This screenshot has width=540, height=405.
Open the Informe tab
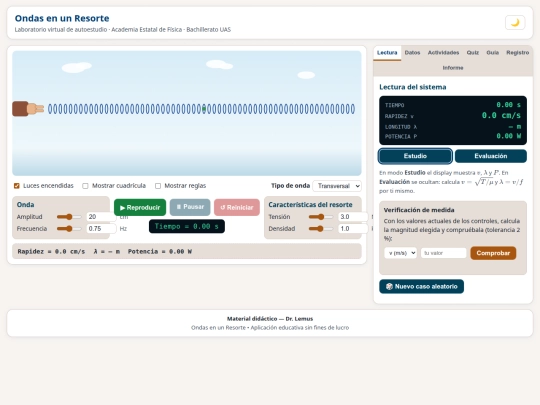(453, 68)
